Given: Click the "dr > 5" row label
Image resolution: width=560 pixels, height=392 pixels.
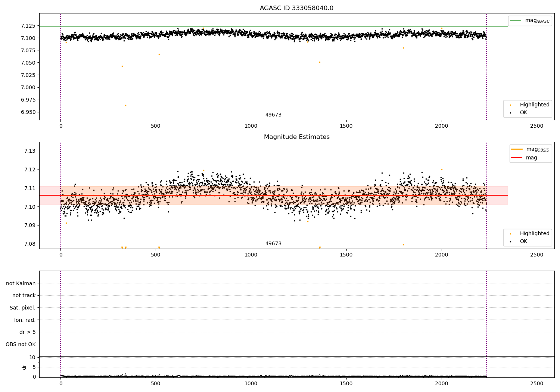Looking at the screenshot, I should pyautogui.click(x=28, y=332).
